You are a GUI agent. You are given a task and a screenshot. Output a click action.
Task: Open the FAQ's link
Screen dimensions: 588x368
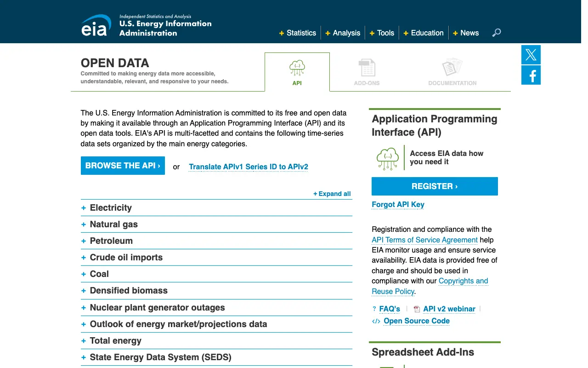click(390, 309)
